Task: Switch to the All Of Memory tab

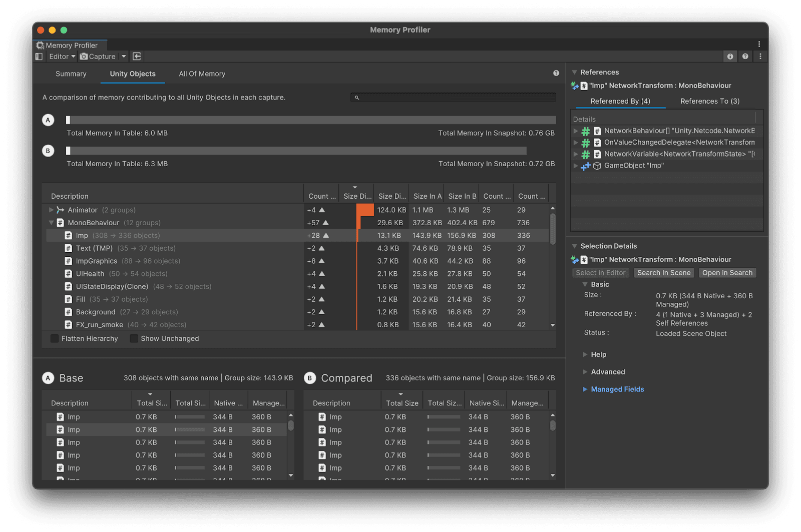Action: tap(202, 74)
